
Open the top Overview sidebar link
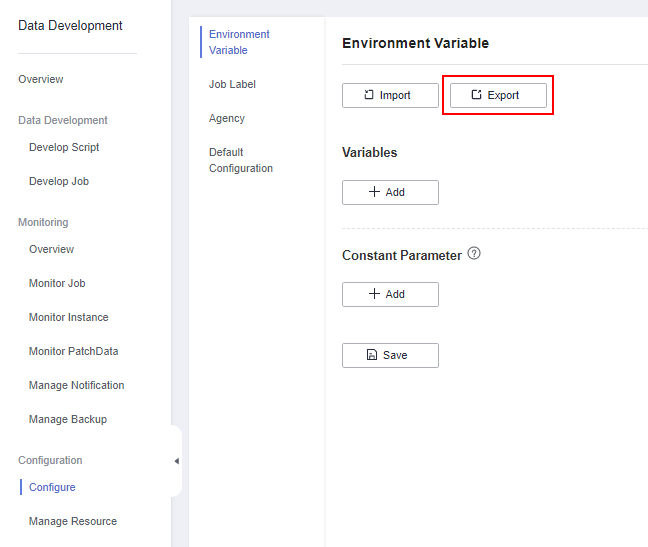click(x=40, y=79)
